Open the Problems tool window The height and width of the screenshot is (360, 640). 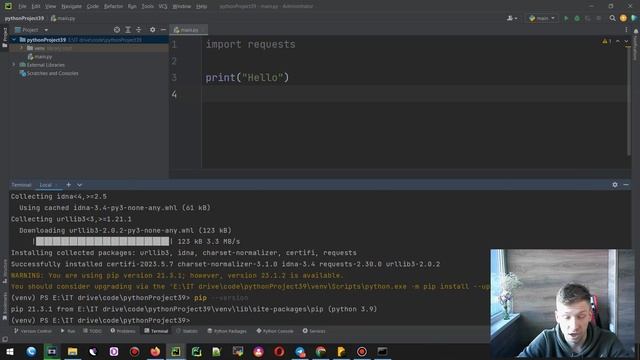click(x=123, y=331)
